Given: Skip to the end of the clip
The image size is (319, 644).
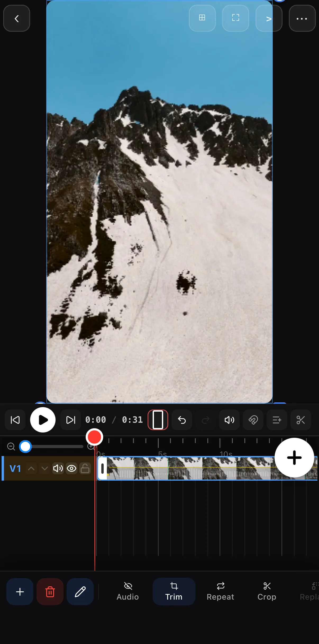Looking at the screenshot, I should pos(71,420).
